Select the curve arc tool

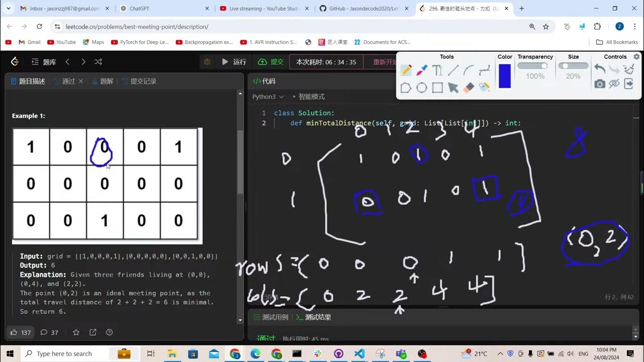(x=469, y=70)
